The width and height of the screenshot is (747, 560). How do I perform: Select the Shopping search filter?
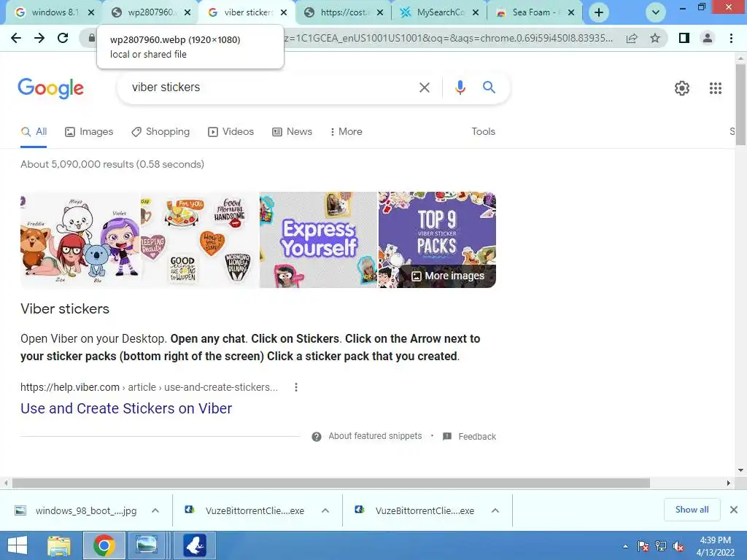tap(160, 132)
